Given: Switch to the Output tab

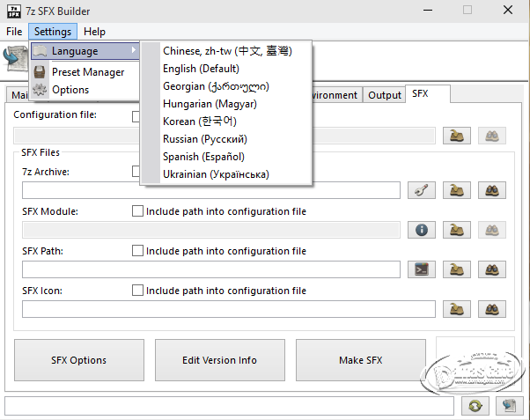Looking at the screenshot, I should click(385, 95).
